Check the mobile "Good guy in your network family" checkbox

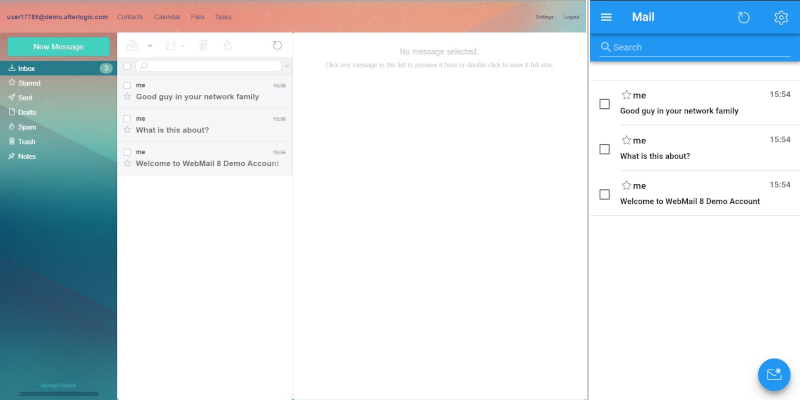pyautogui.click(x=605, y=104)
